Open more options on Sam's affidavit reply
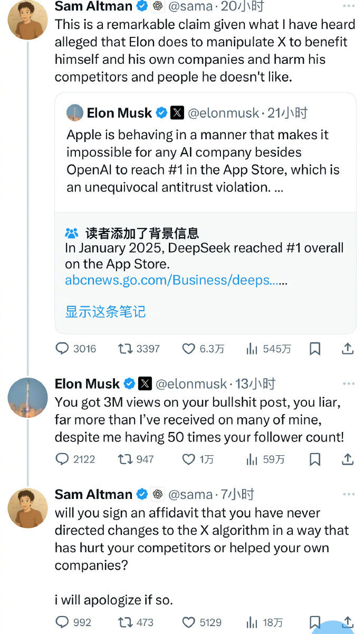This screenshot has height=634, width=364. pyautogui.click(x=349, y=494)
